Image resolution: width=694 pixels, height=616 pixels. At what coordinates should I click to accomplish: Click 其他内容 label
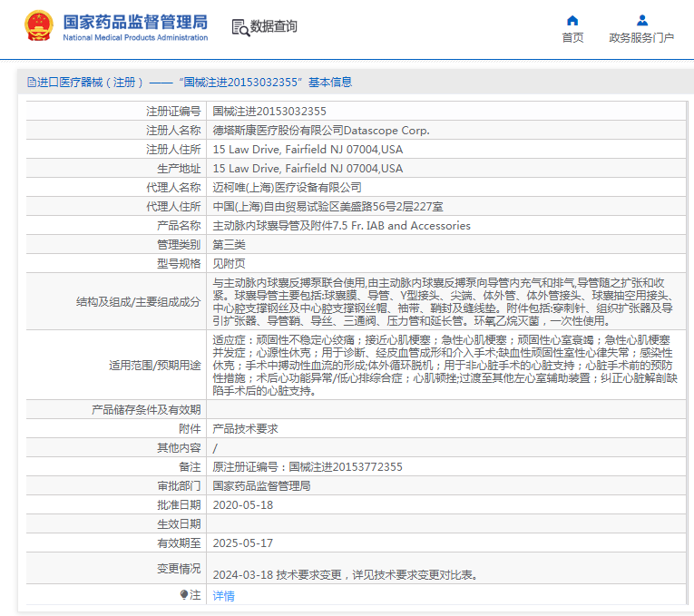coord(179,448)
